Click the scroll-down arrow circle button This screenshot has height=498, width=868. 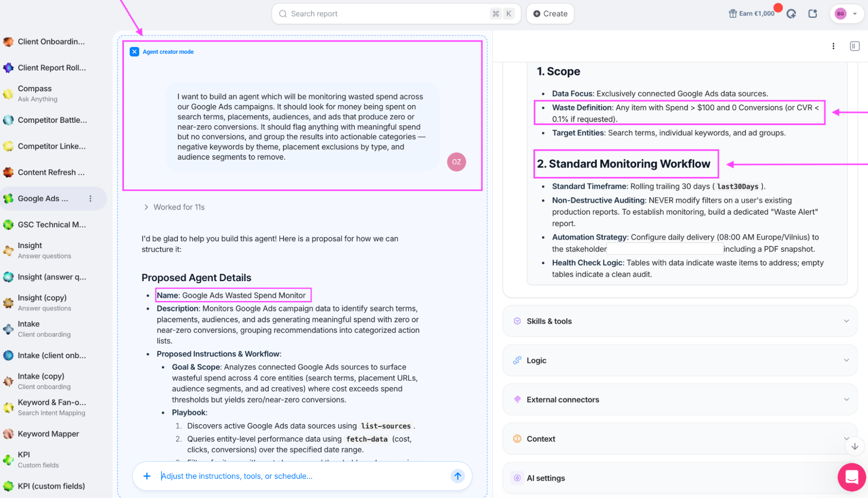[854, 446]
